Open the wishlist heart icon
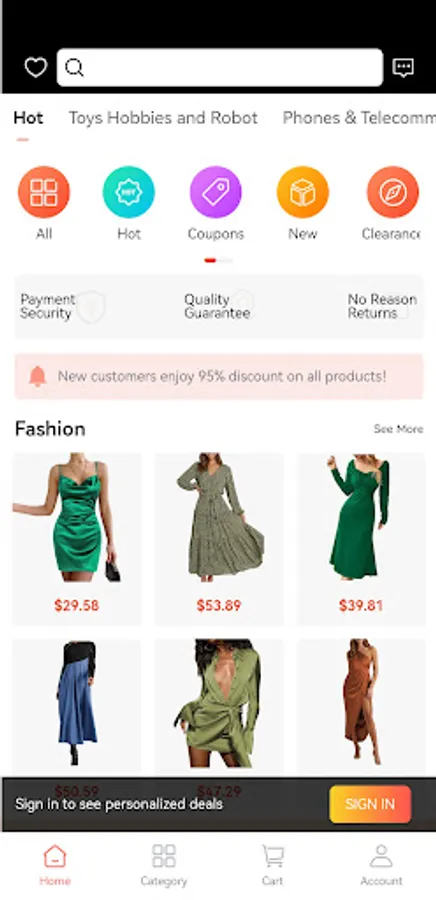This screenshot has height=900, width=436. click(36, 68)
